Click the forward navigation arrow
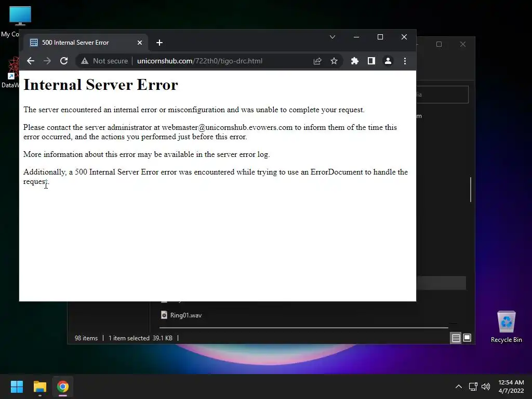The height and width of the screenshot is (399, 532). 47,61
